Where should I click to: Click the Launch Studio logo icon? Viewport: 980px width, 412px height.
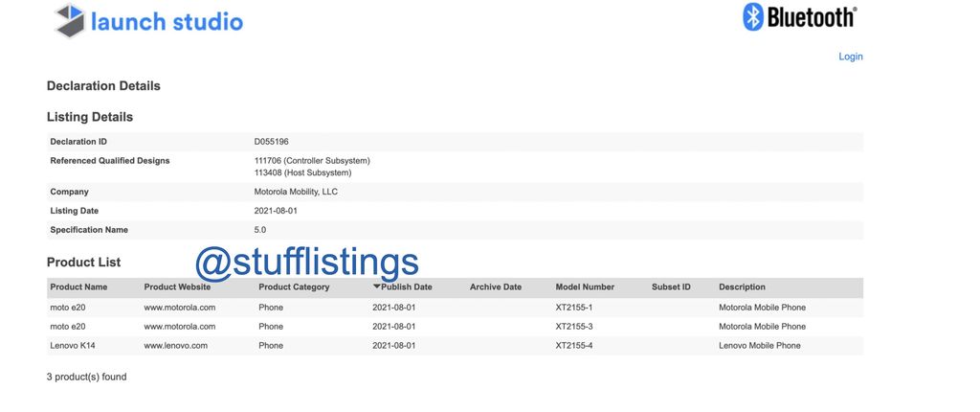[70, 21]
